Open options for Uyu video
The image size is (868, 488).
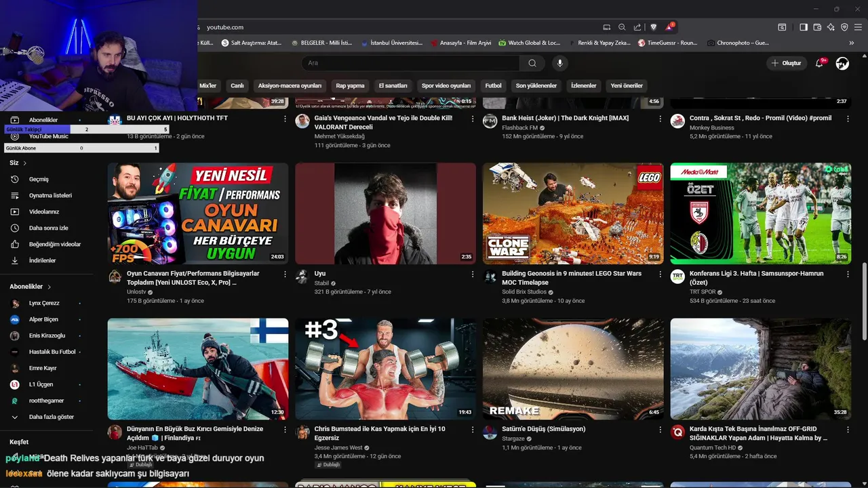[x=473, y=274]
